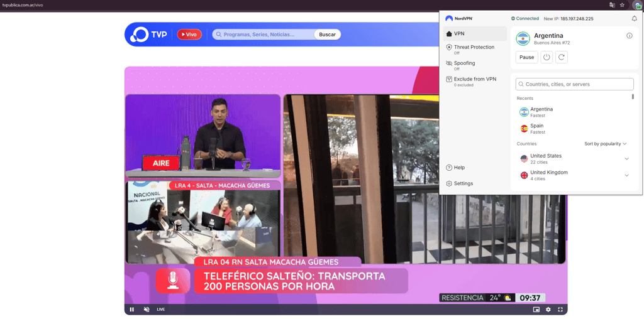Reconnect using the refresh icon button
The width and height of the screenshot is (644, 319).
[562, 57]
